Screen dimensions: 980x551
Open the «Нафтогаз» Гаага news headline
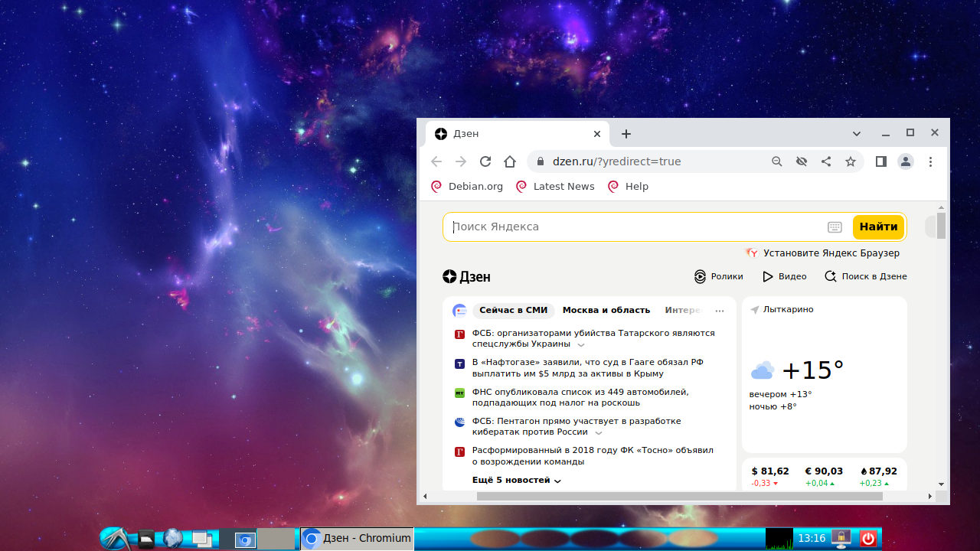(x=588, y=368)
